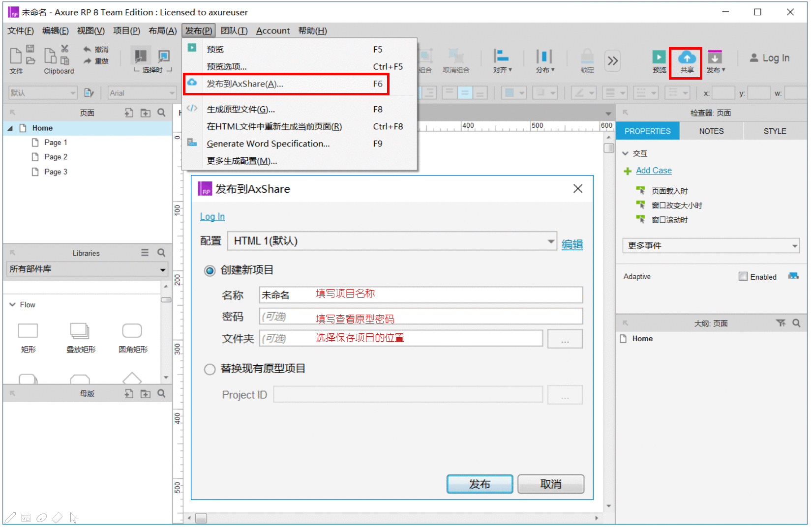Choose Preview Options menu item
This screenshot has width=812, height=528.
tap(300, 66)
